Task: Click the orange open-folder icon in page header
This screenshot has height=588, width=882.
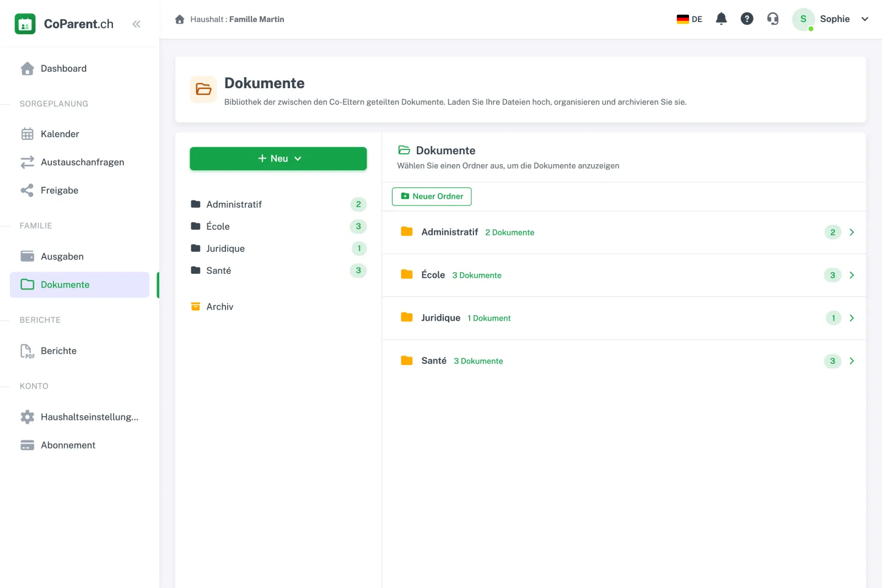Action: (x=203, y=89)
